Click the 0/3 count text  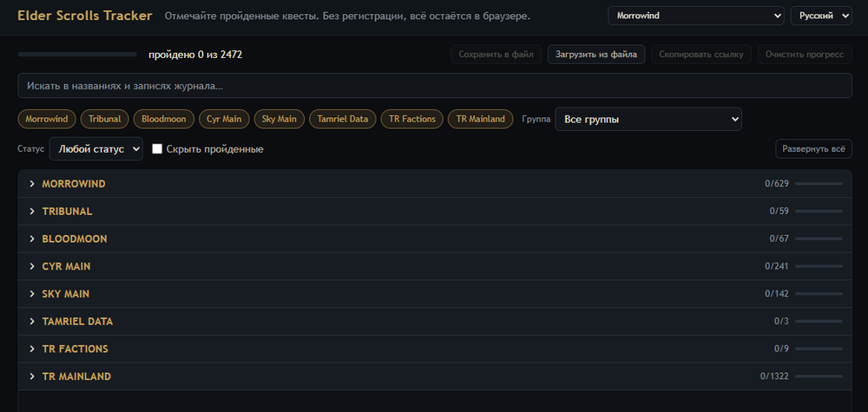click(782, 321)
